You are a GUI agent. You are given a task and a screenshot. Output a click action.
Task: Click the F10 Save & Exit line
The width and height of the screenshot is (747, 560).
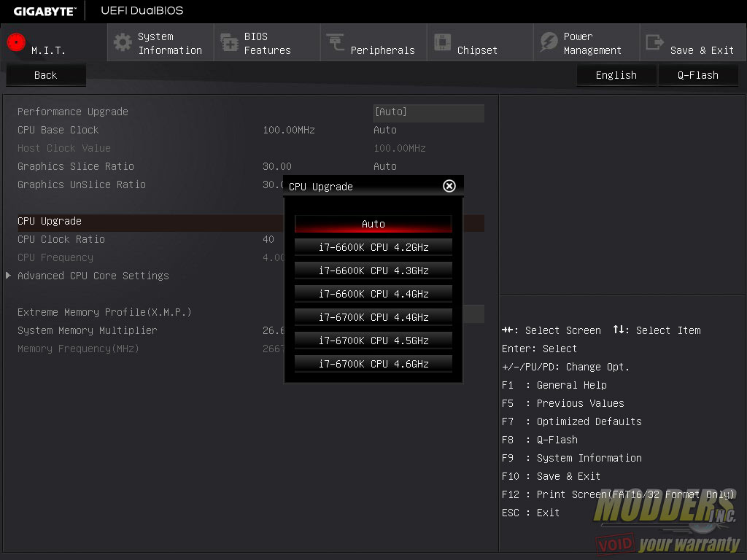click(551, 476)
